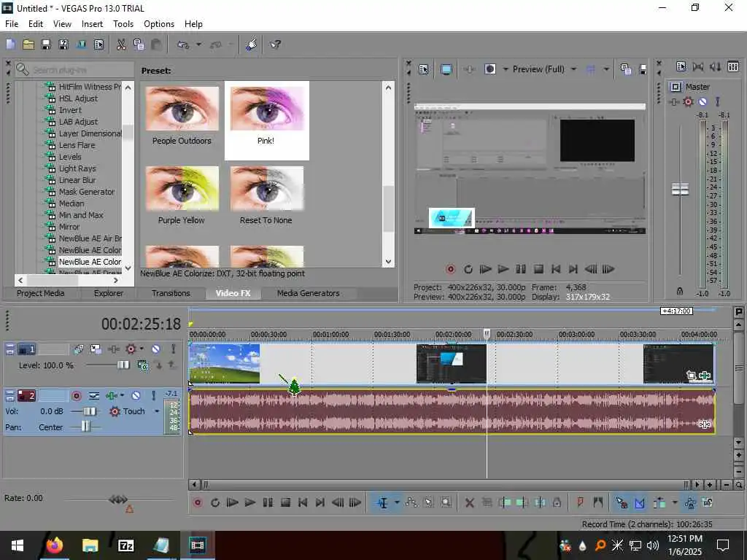This screenshot has width=747, height=560.
Task: Mute video track 1
Action: point(156,349)
